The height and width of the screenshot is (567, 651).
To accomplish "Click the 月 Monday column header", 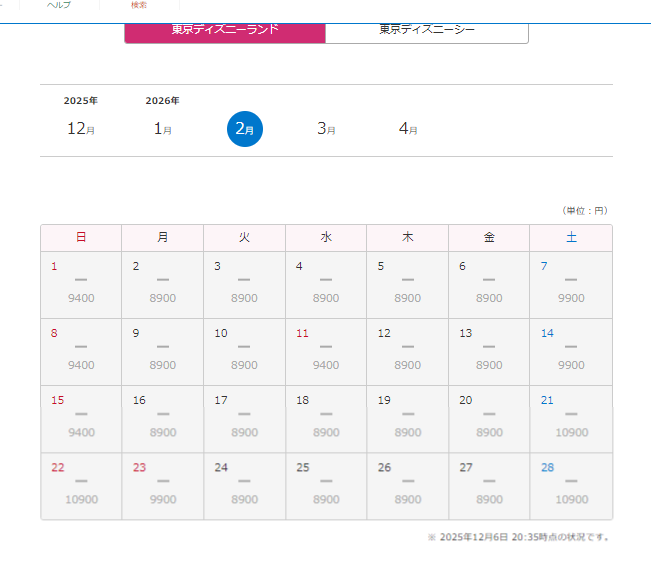I will tap(162, 237).
